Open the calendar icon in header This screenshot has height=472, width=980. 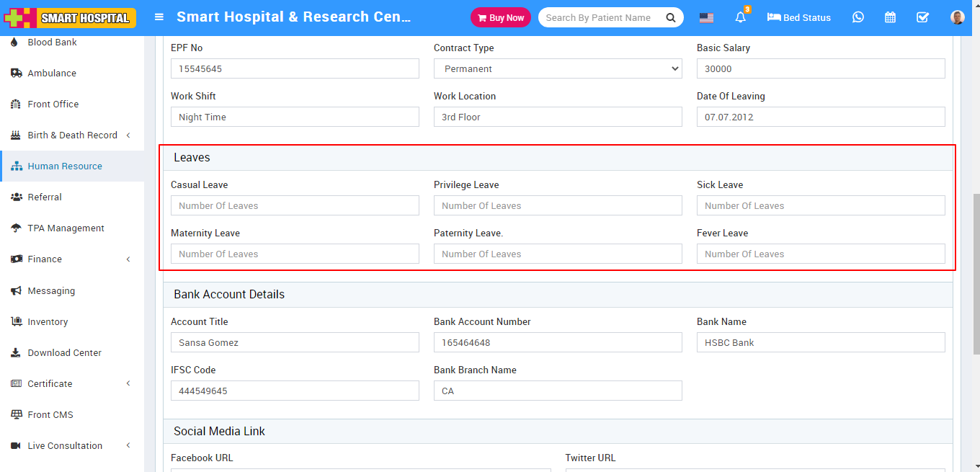click(x=890, y=17)
